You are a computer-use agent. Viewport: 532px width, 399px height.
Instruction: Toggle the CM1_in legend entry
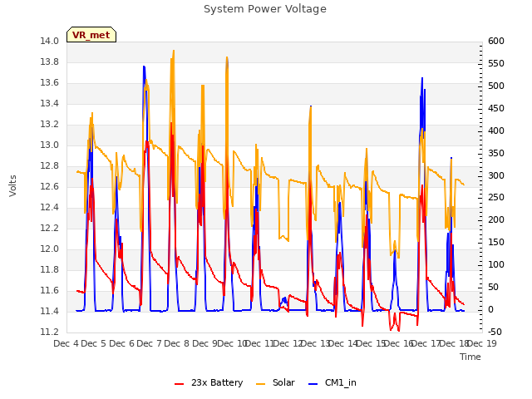[x=332, y=382]
